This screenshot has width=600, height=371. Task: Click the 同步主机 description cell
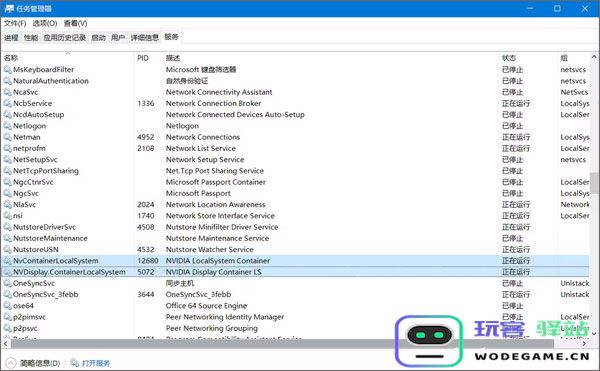180,283
